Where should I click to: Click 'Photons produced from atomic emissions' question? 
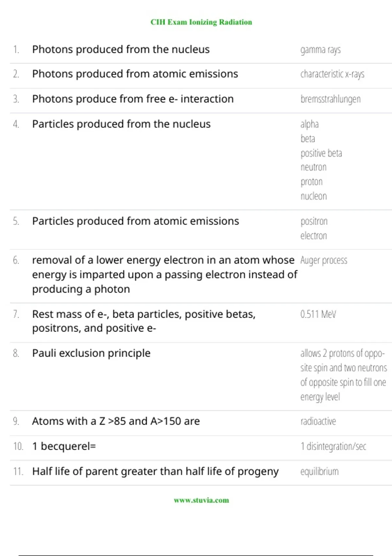pos(135,74)
